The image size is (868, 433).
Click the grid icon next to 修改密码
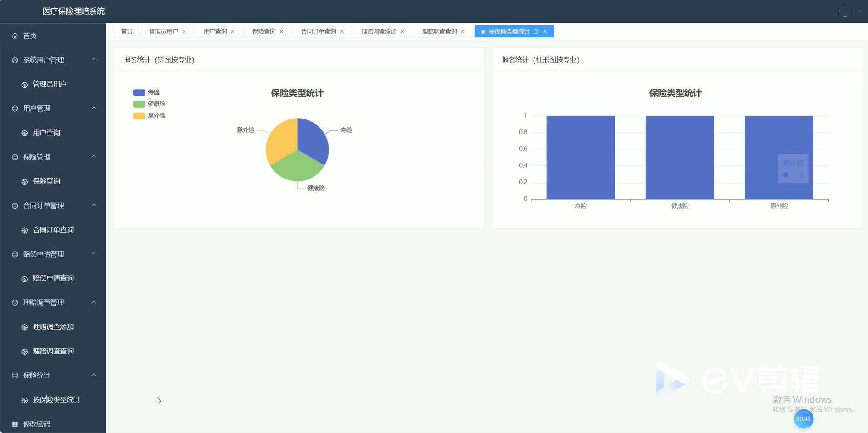[15, 424]
